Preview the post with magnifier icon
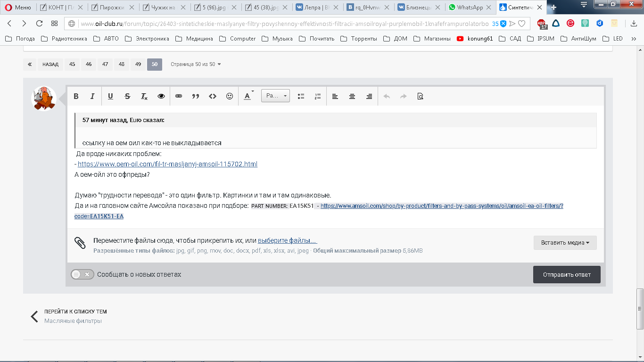This screenshot has width=644, height=362. click(x=421, y=96)
